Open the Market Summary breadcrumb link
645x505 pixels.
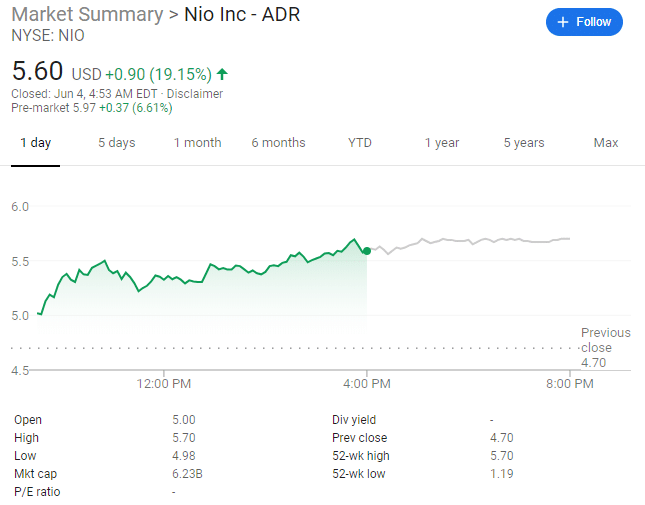pyautogui.click(x=86, y=14)
